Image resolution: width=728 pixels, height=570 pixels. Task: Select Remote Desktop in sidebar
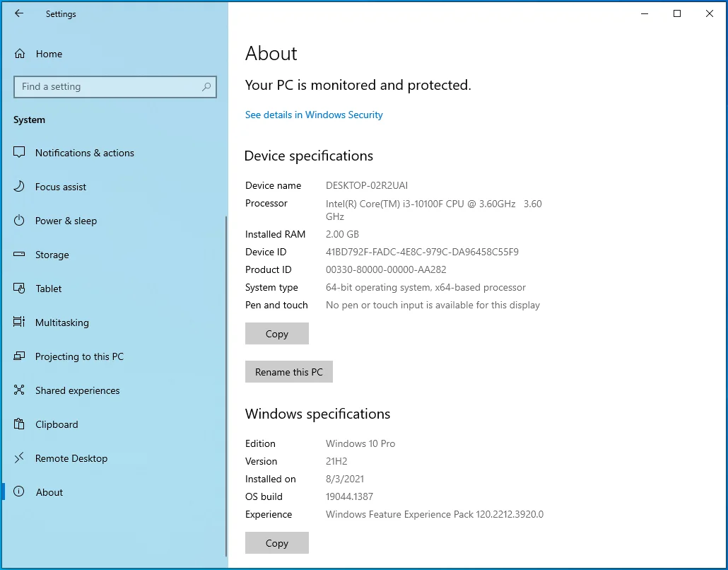(x=114, y=458)
